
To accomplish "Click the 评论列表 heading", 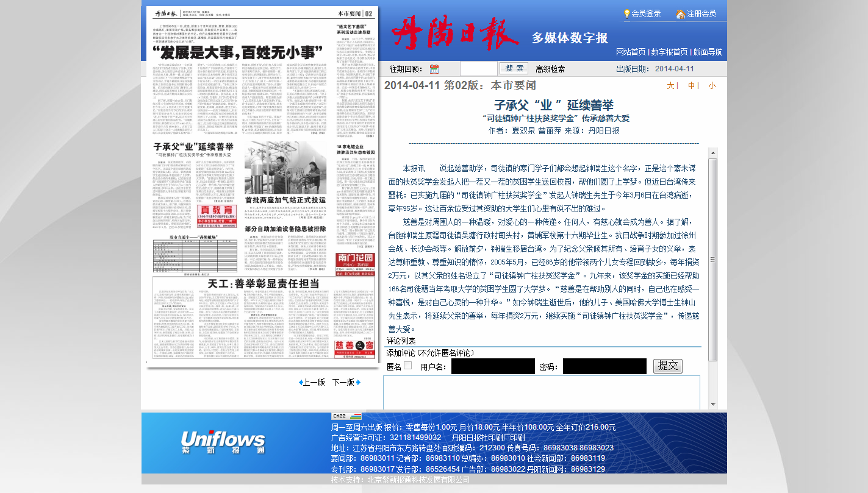I will pyautogui.click(x=401, y=341).
